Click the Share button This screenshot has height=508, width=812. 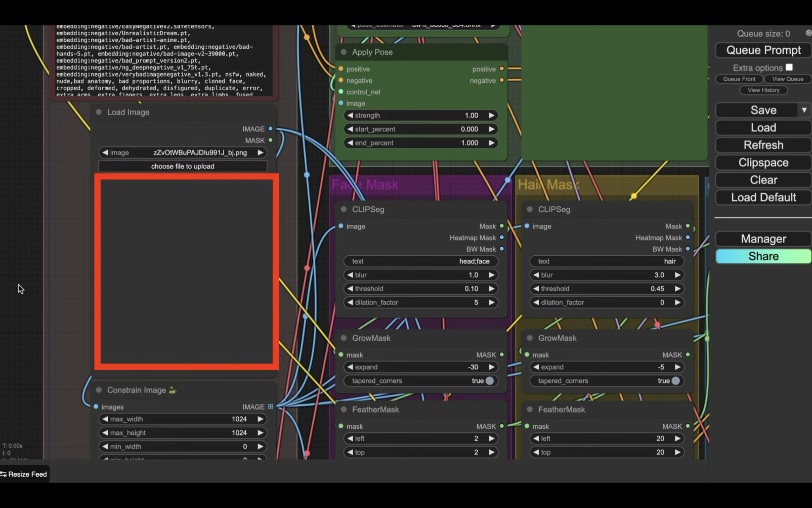tap(763, 256)
